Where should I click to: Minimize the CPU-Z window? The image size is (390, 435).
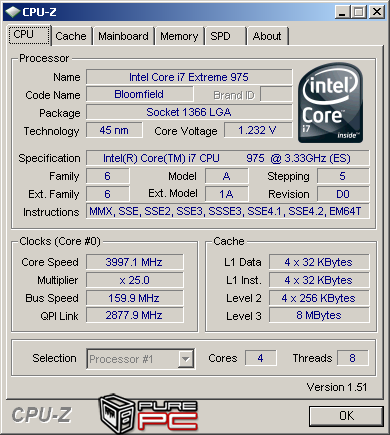tap(342, 12)
